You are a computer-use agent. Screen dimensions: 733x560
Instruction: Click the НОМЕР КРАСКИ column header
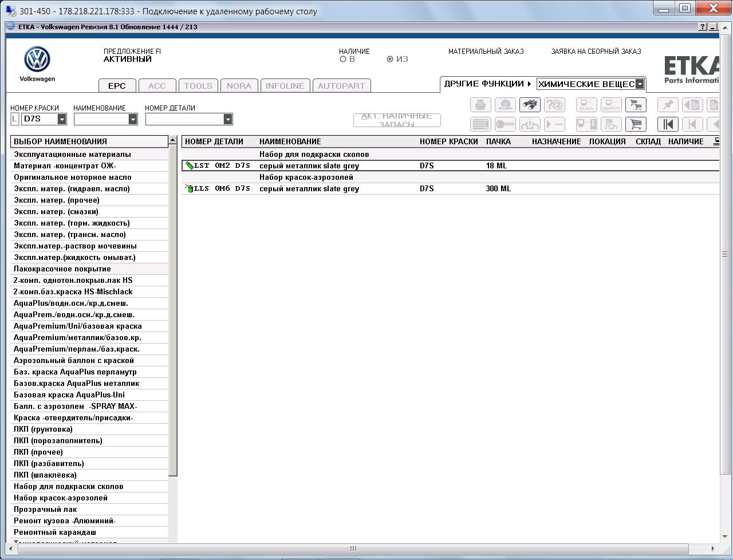449,141
